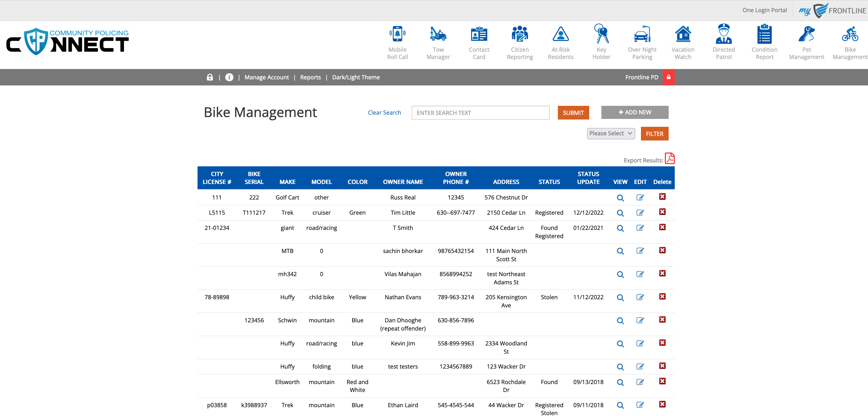This screenshot has width=868, height=416.
Task: Toggle Dark/Light Theme
Action: 355,78
